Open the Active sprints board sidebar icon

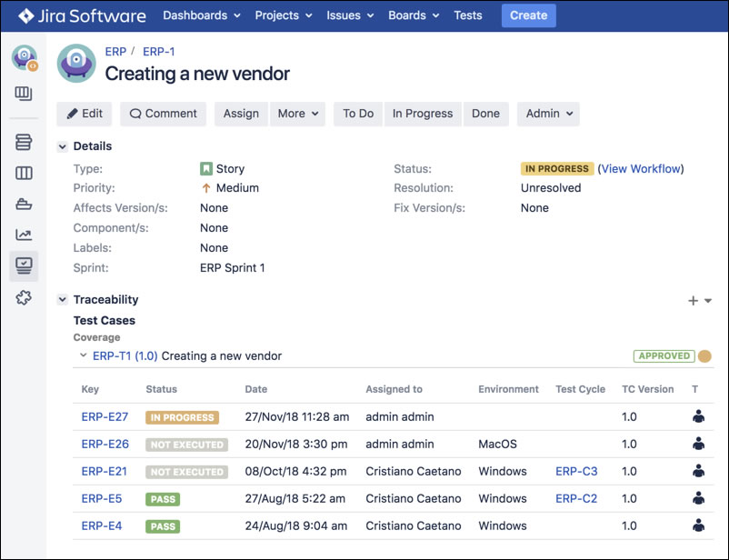click(x=24, y=173)
